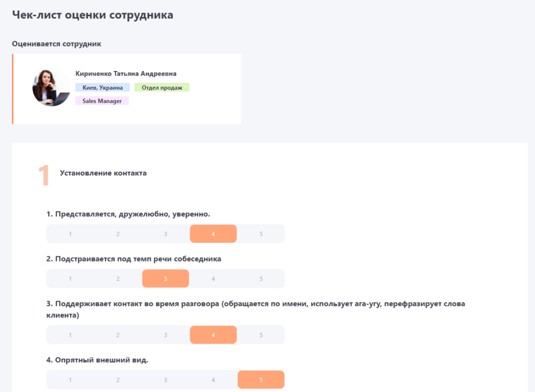This screenshot has width=535, height=392.
Task: Choose score 5 for 'Подстраивается под темп речи'
Action: tap(261, 279)
